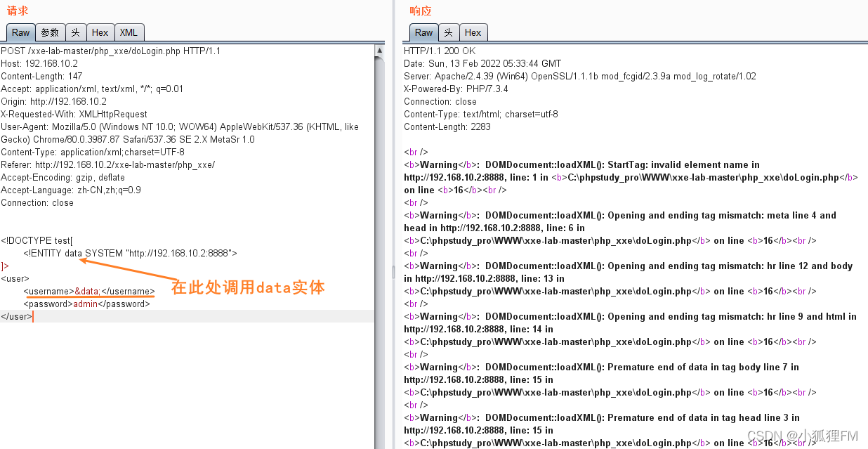Click the request Connection: close header
This screenshot has width=868, height=449.
point(37,203)
